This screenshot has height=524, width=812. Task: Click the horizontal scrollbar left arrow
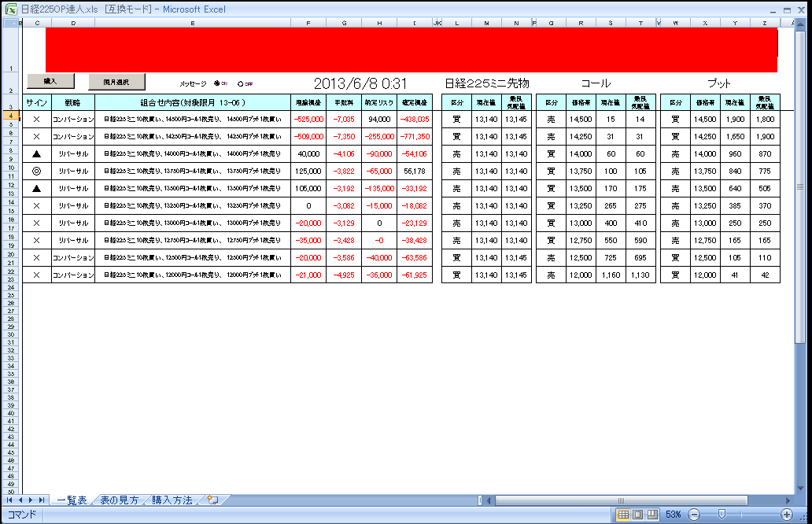click(x=489, y=500)
